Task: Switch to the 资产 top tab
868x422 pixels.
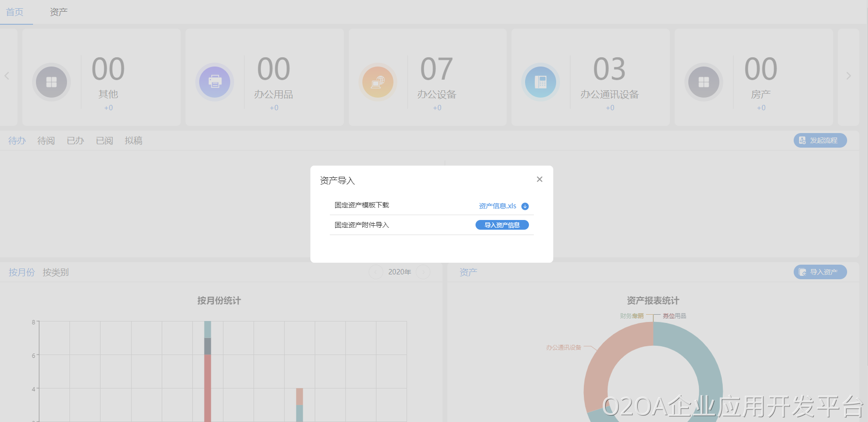Action: click(58, 12)
